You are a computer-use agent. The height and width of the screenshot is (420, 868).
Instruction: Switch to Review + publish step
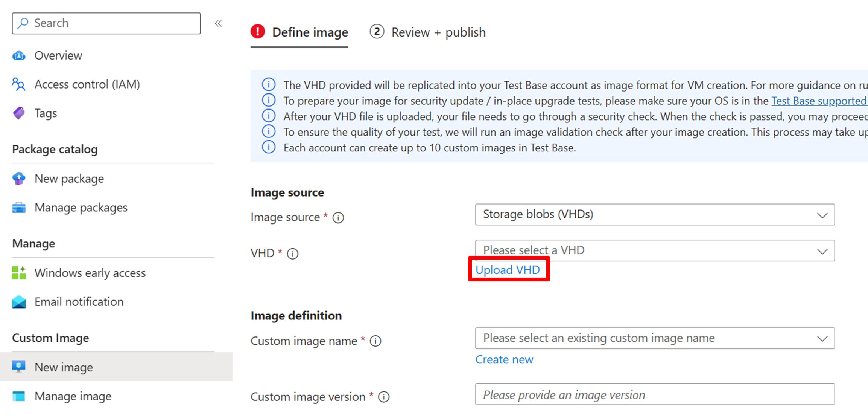[428, 32]
